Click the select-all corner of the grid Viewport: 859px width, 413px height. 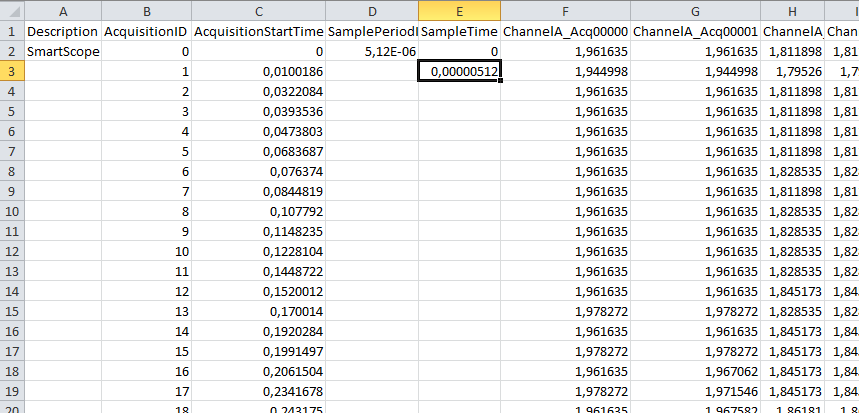[x=11, y=10]
